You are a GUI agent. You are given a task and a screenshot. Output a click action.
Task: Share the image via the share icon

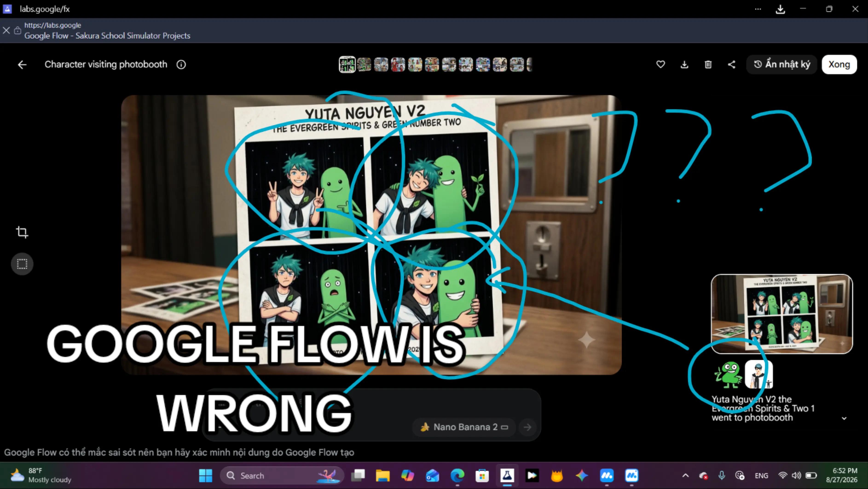pyautogui.click(x=732, y=64)
